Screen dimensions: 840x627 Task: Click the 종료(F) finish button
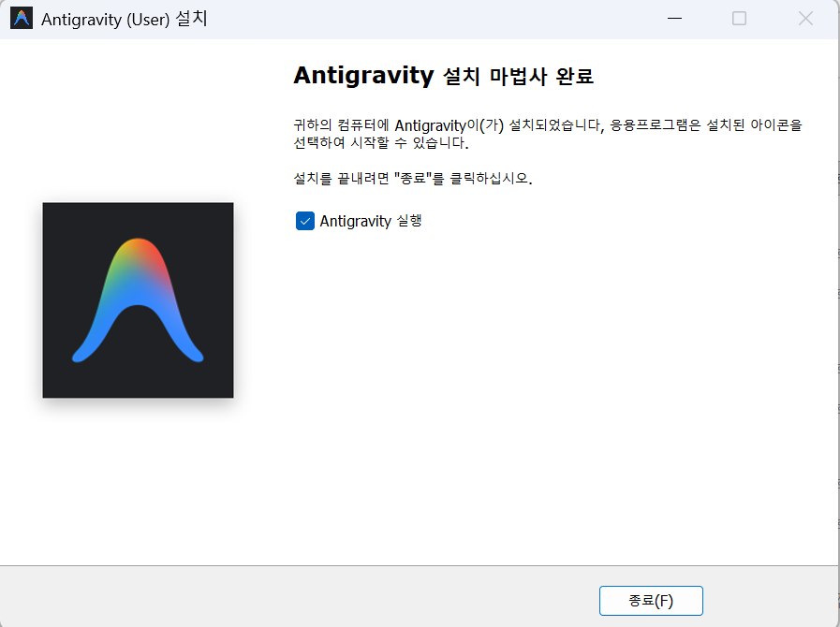pyautogui.click(x=651, y=601)
